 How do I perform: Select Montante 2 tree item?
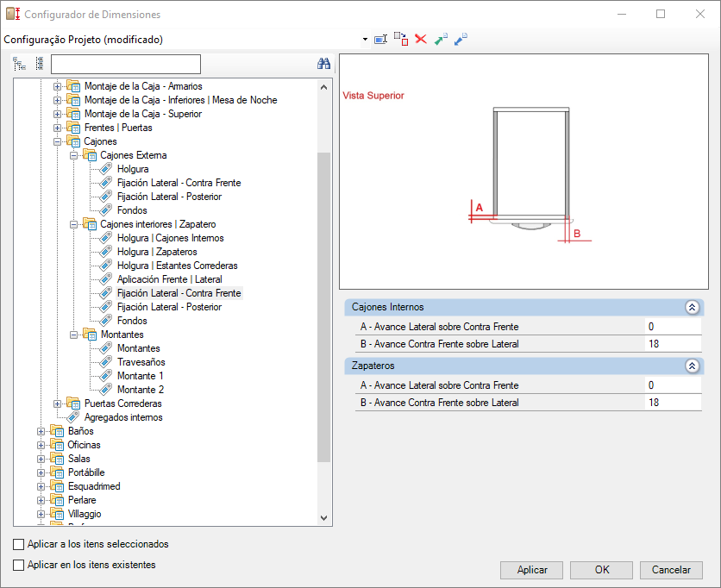click(x=141, y=390)
